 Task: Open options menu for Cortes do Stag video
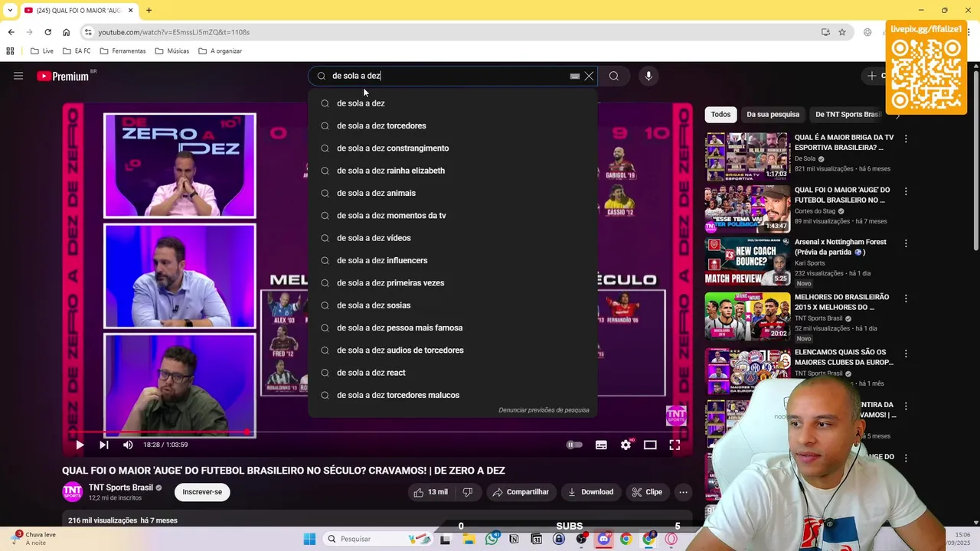pyautogui.click(x=906, y=191)
